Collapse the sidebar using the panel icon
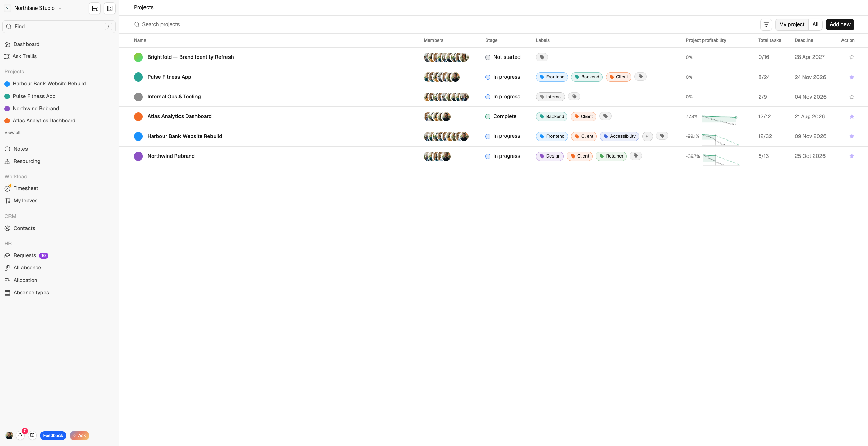The width and height of the screenshot is (868, 446). pyautogui.click(x=110, y=9)
